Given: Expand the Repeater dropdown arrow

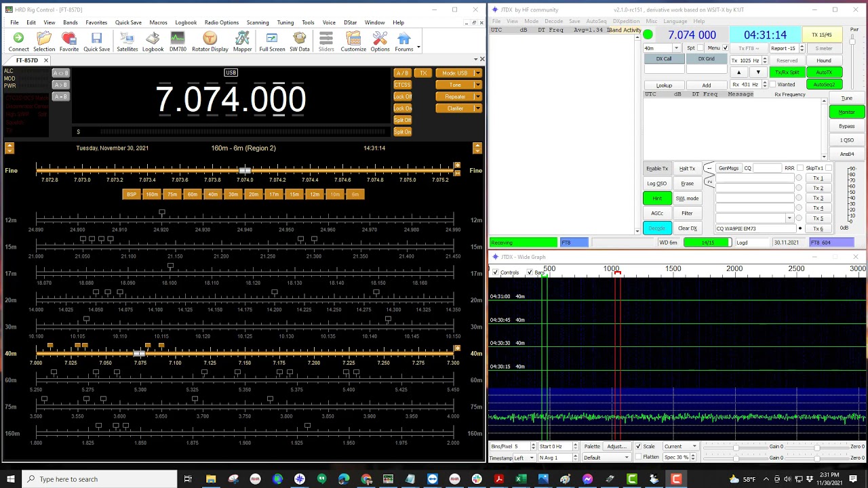Looking at the screenshot, I should [x=478, y=97].
